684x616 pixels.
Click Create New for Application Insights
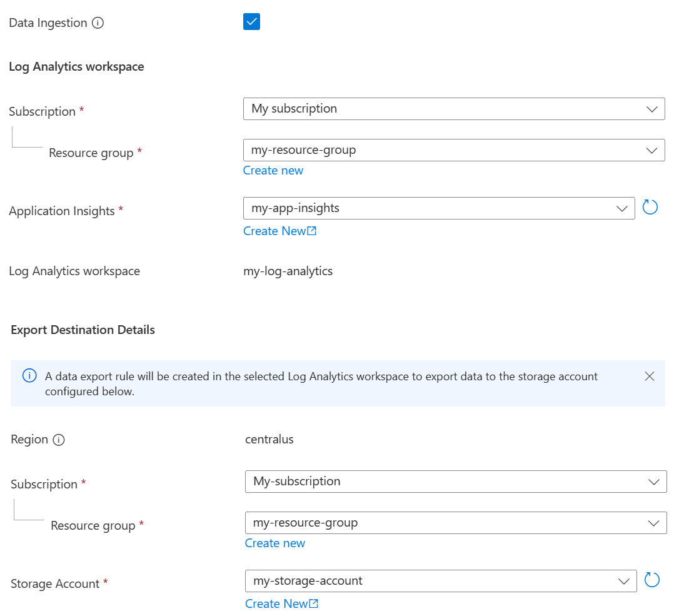tap(275, 231)
